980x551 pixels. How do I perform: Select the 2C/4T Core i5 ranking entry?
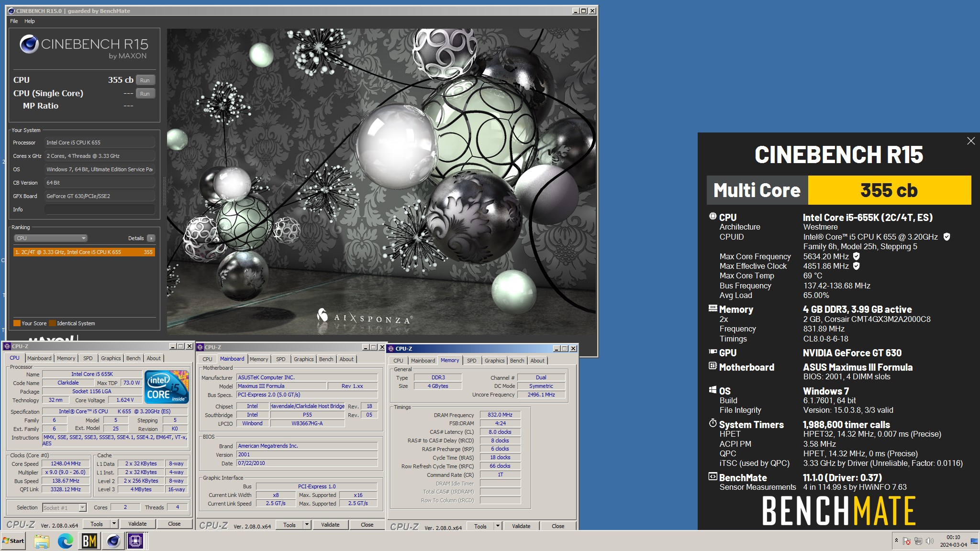pyautogui.click(x=84, y=252)
